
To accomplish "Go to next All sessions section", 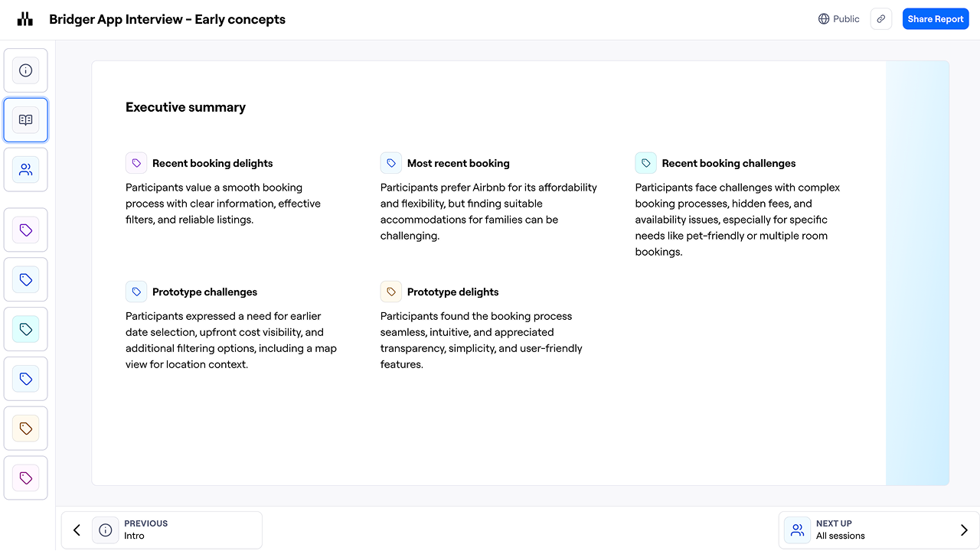I will tap(840, 530).
